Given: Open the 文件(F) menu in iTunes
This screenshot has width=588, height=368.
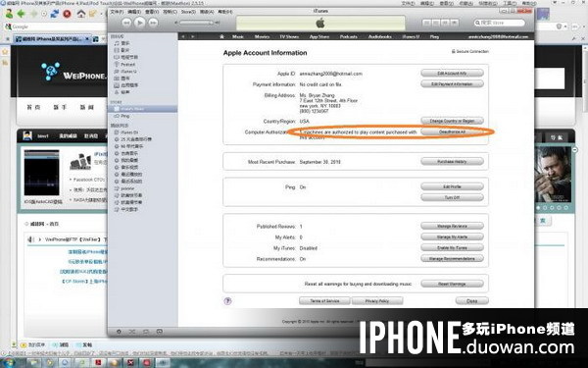Looking at the screenshot, I should [117, 12].
